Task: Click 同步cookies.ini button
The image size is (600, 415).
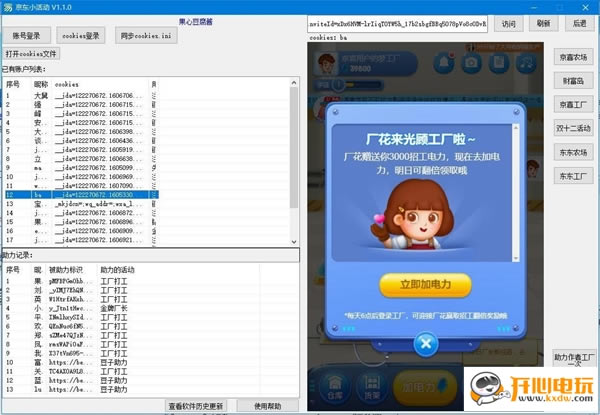Action: click(x=146, y=34)
